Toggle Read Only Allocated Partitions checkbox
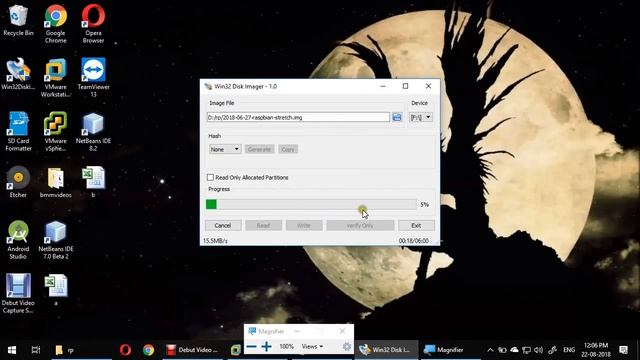Viewport: 640px width, 360px height. [210, 178]
